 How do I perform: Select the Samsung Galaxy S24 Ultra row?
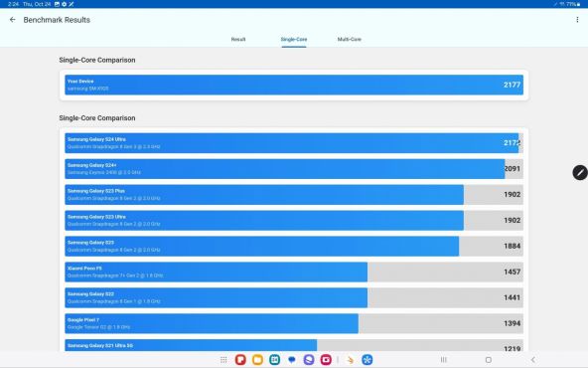(294, 143)
